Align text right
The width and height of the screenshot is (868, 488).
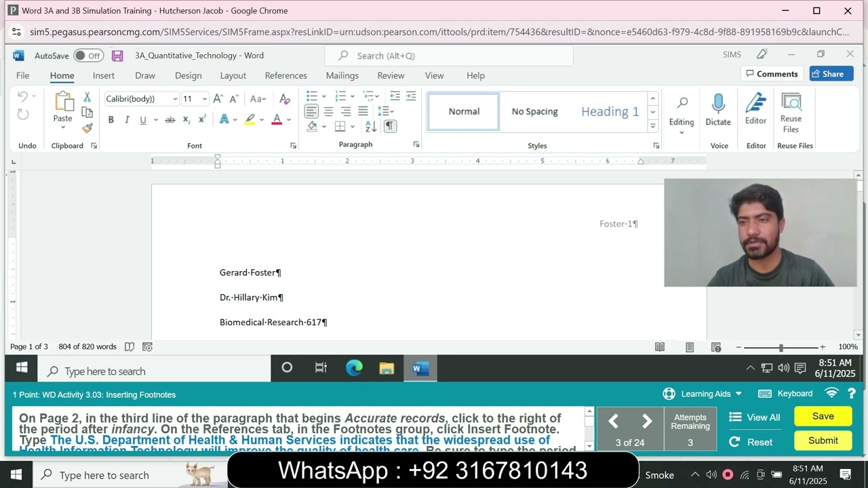(x=346, y=111)
